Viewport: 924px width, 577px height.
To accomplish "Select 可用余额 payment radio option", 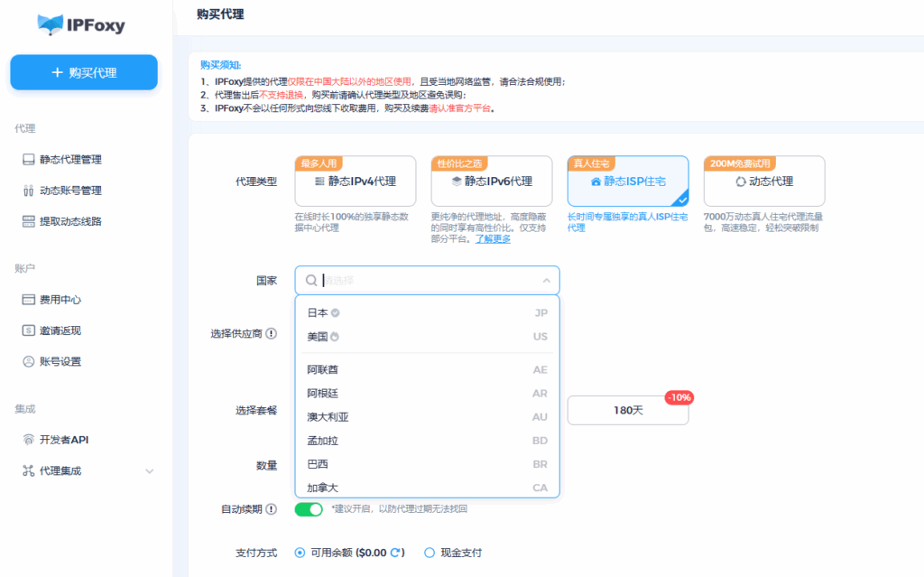I will tap(300, 553).
